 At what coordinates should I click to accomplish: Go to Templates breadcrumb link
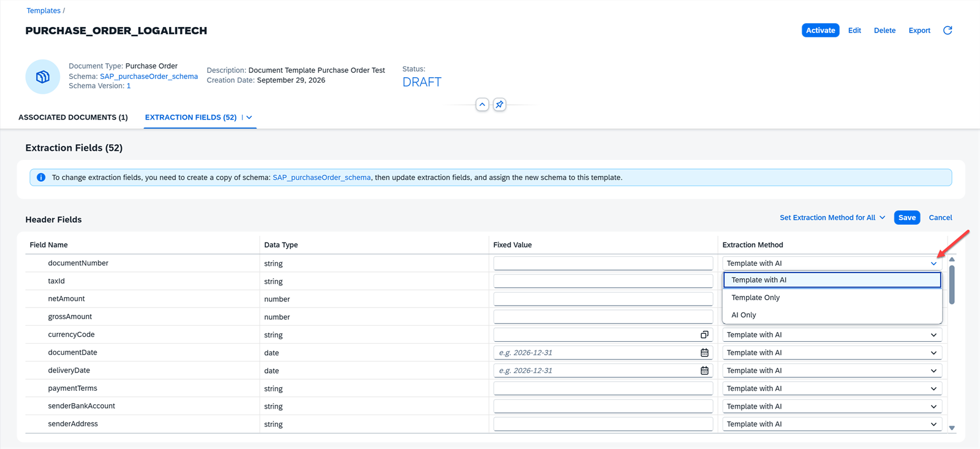[43, 10]
